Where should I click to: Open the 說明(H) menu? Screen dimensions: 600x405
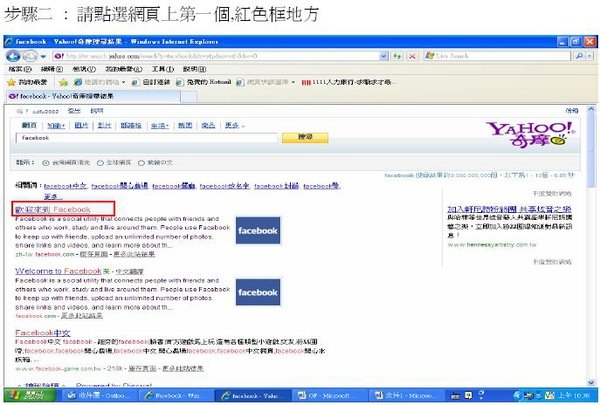point(194,69)
